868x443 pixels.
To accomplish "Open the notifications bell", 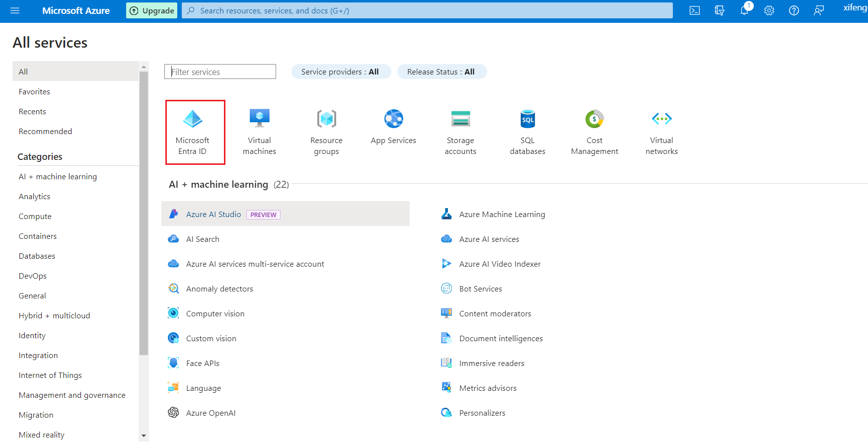I will point(744,10).
